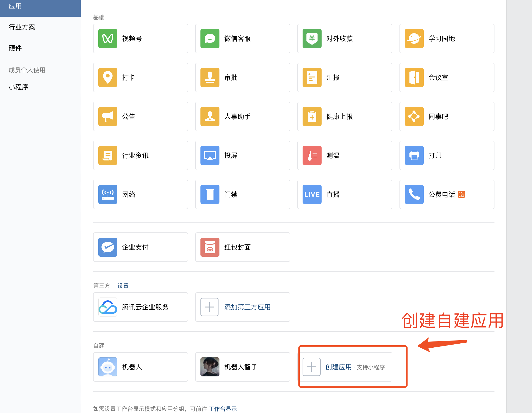Open the 企业支付 payment icon
Image resolution: width=532 pixels, height=413 pixels.
point(108,247)
